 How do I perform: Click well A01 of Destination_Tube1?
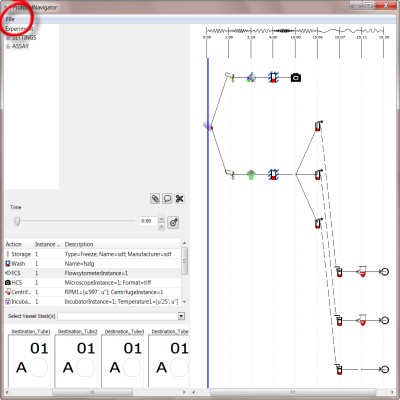(x=39, y=367)
